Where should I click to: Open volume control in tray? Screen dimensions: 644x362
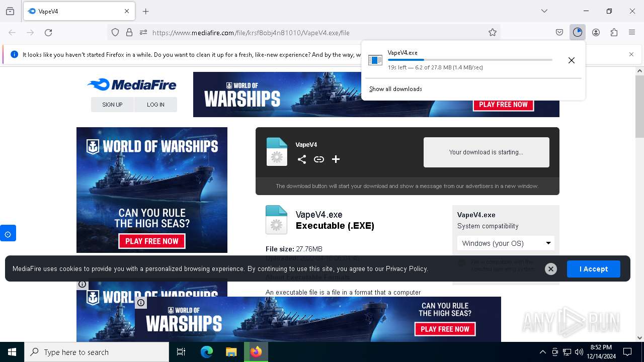(579, 352)
